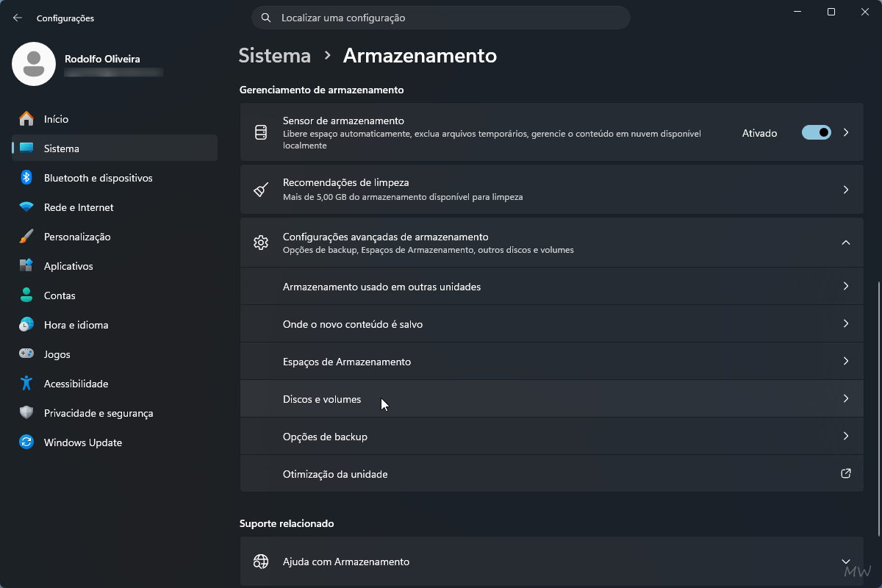Click the Privacidade e segurança shield icon
This screenshot has height=588, width=882.
pyautogui.click(x=26, y=413)
